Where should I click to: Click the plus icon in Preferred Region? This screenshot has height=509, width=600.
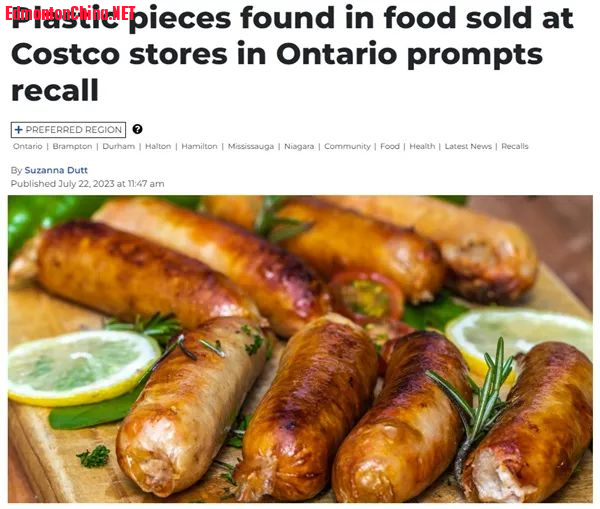[x=18, y=130]
